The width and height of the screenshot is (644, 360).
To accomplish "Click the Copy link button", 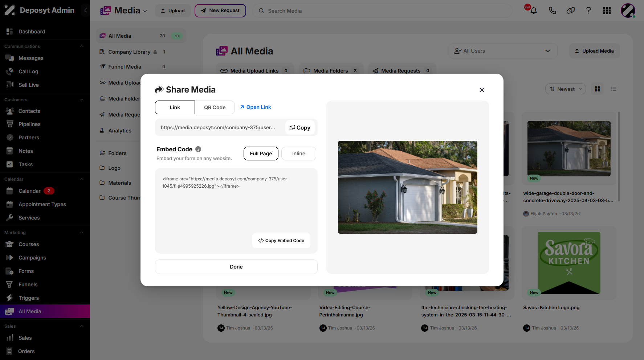I will (x=300, y=127).
